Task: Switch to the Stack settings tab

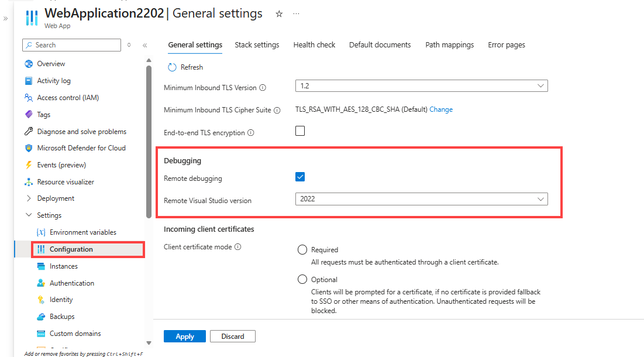Action: pyautogui.click(x=257, y=44)
